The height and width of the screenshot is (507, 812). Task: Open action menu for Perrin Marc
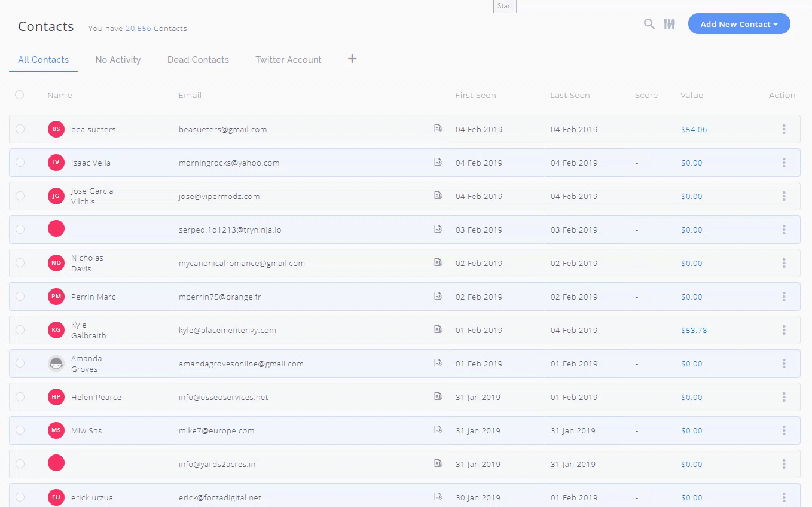point(784,297)
